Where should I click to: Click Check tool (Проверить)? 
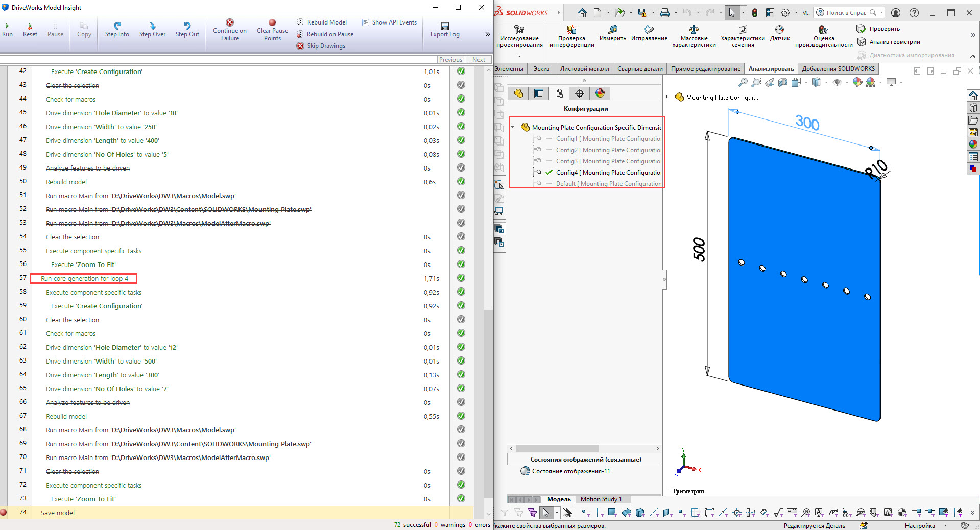pyautogui.click(x=878, y=29)
